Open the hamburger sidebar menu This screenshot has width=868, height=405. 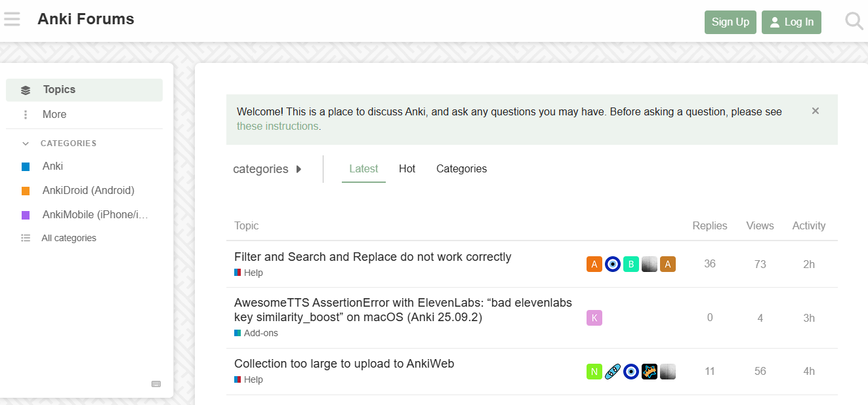tap(12, 20)
